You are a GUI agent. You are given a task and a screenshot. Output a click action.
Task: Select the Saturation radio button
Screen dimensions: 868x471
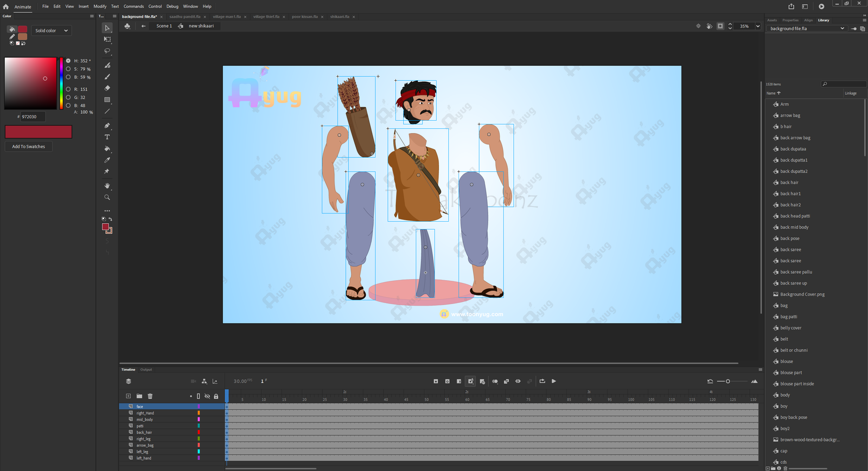[x=68, y=69]
